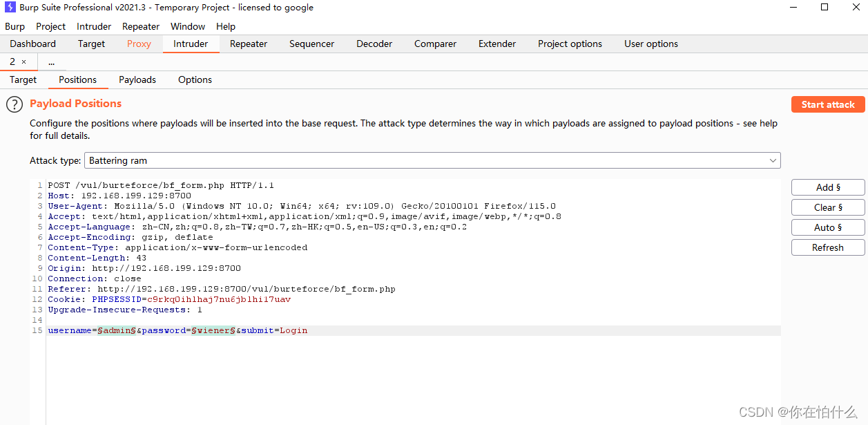Open a new Intruder tab via ellipsis
The height and width of the screenshot is (425, 868).
(x=51, y=62)
